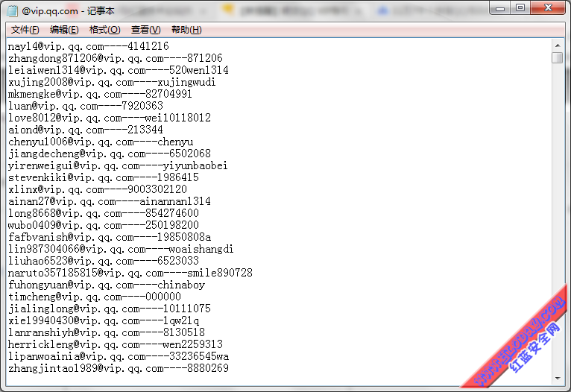Click the Notepad icon in the title bar
571x392 pixels.
[12, 11]
